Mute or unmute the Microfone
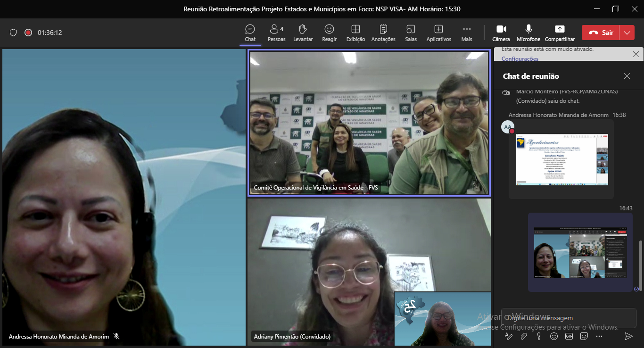The height and width of the screenshot is (348, 644). click(528, 33)
